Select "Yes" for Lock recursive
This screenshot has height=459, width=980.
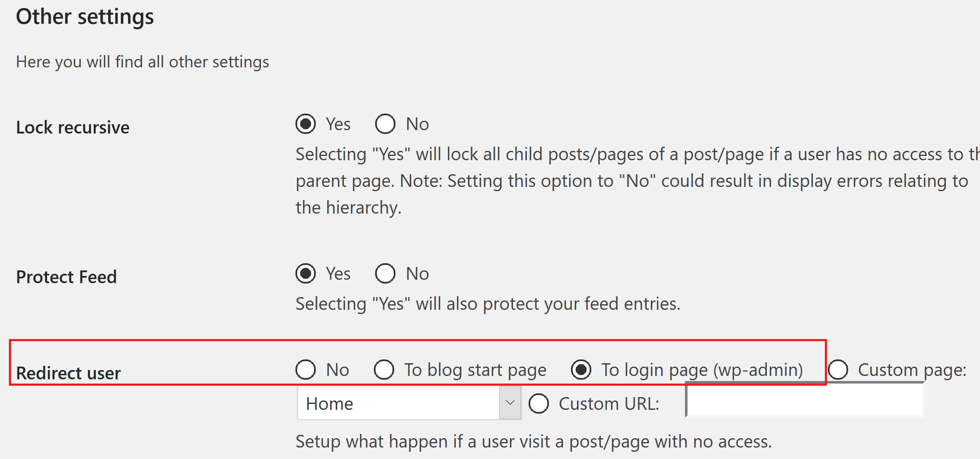(x=306, y=124)
